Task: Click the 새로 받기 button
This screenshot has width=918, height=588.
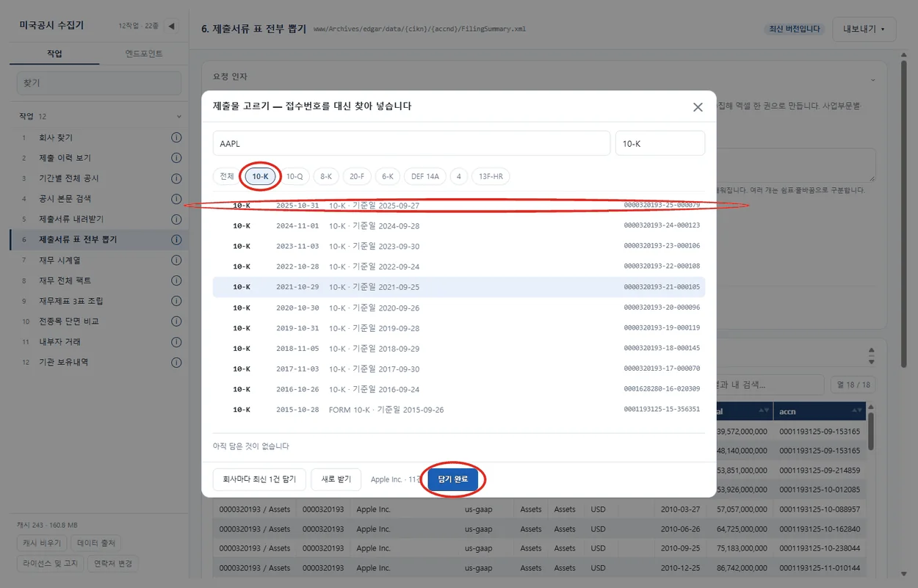Action: point(336,479)
